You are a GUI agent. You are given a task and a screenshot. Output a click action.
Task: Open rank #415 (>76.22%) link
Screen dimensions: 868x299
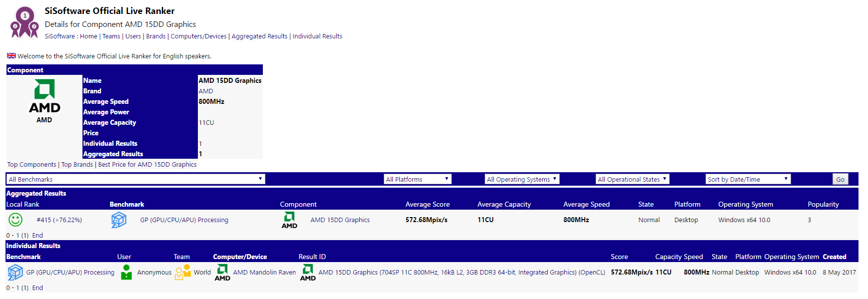(59, 220)
